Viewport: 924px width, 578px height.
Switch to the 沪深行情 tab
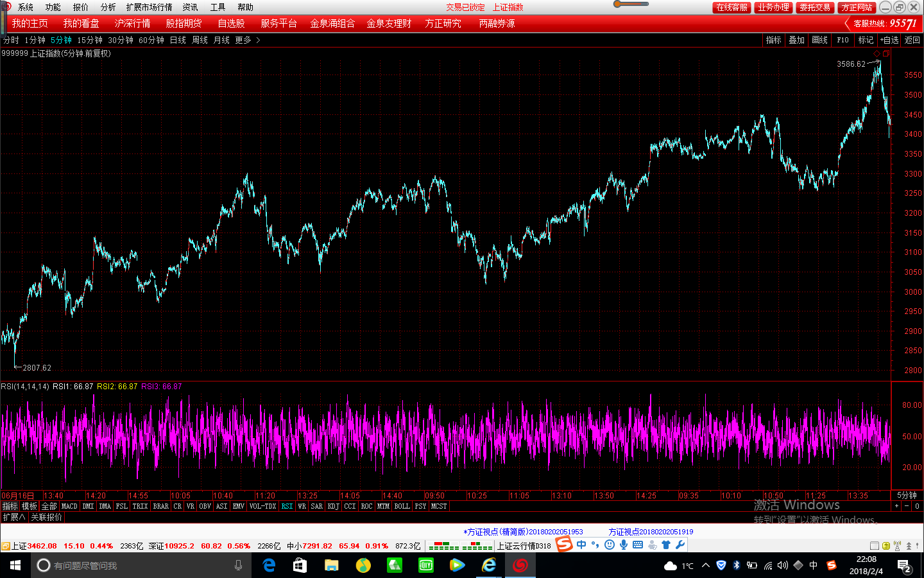(x=133, y=24)
